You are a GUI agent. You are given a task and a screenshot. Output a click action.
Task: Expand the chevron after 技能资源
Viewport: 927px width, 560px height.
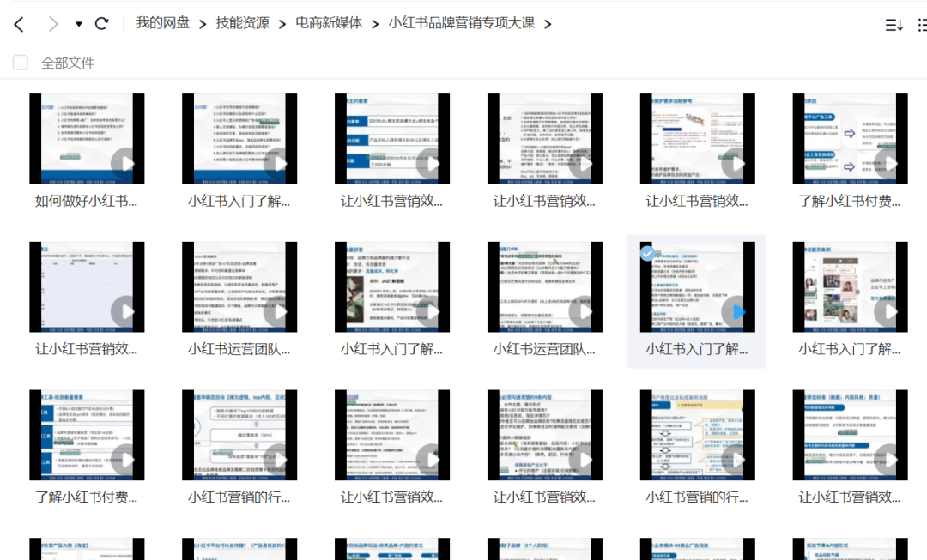click(x=282, y=24)
